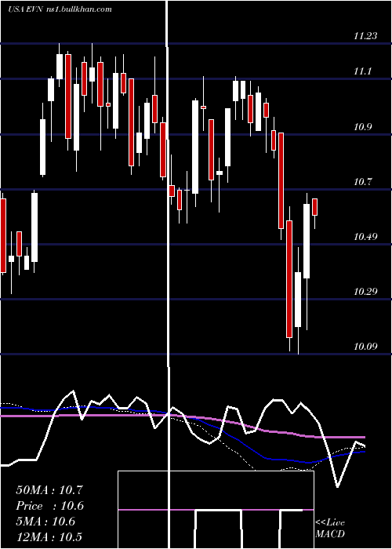Click the 11.1 price axis label

tap(362, 71)
